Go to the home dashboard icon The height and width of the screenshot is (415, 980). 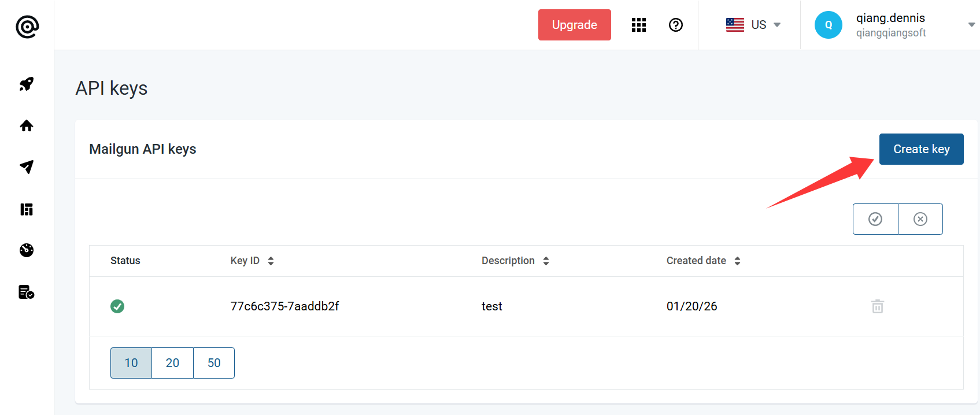(x=27, y=126)
